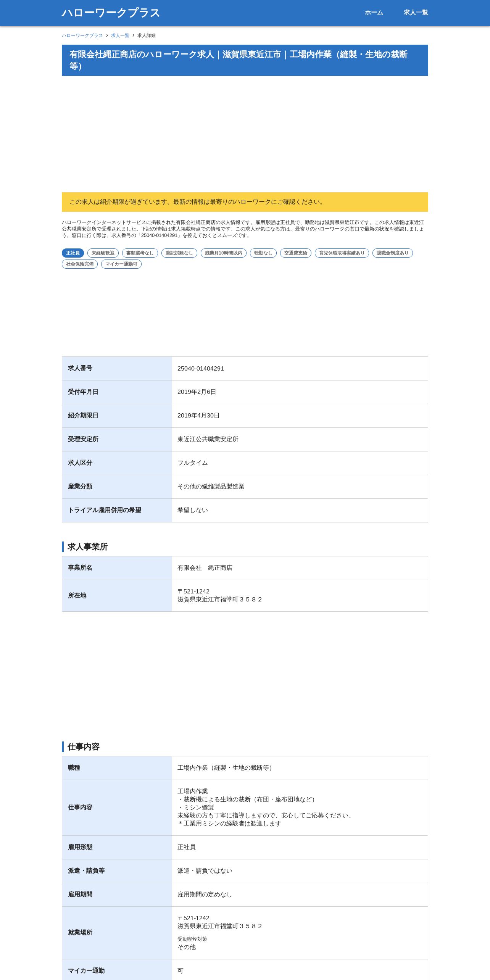Click the 求人詳細 breadcrumb text
The image size is (490, 980).
tap(147, 35)
